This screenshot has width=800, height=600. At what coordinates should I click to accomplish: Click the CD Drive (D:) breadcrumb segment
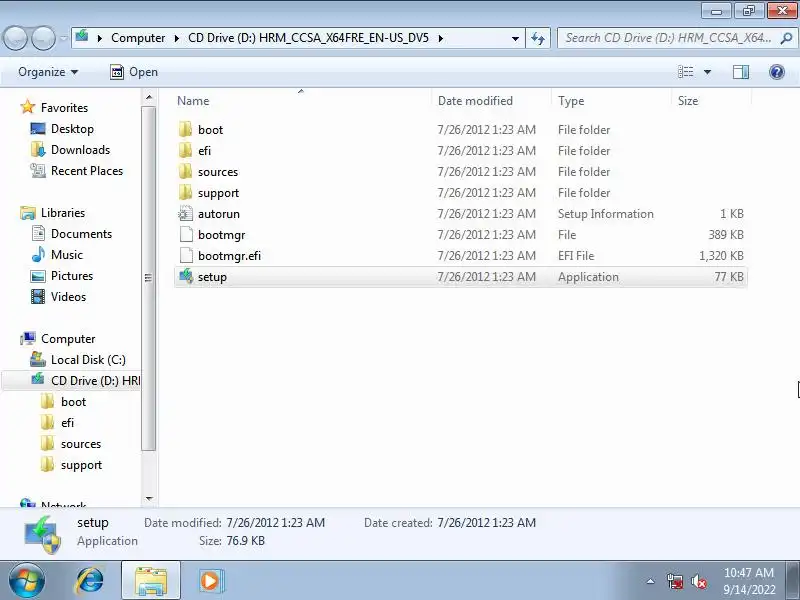pyautogui.click(x=308, y=38)
